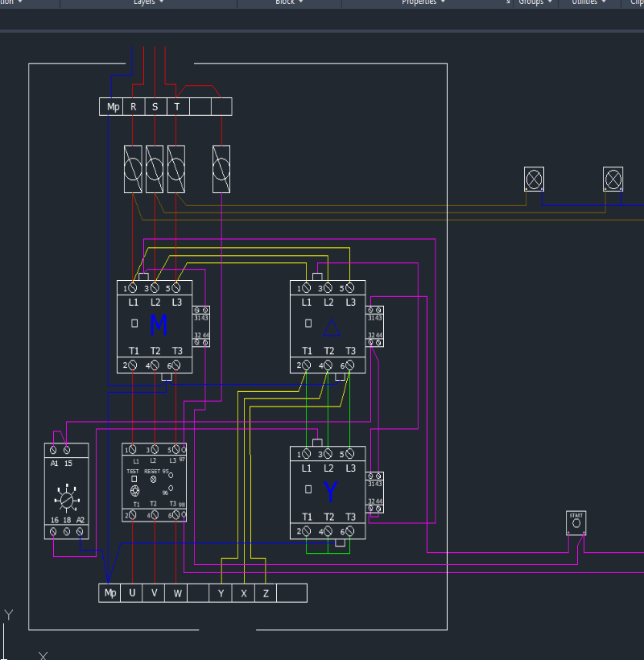This screenshot has width=644, height=660.
Task: Expand the Block ribbon panel
Action: [x=289, y=2]
